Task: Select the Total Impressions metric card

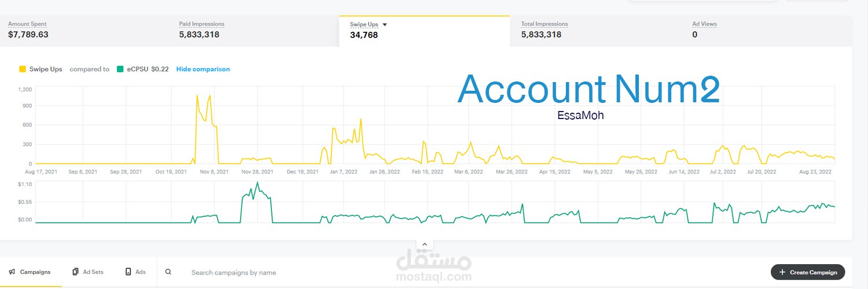Action: click(595, 31)
